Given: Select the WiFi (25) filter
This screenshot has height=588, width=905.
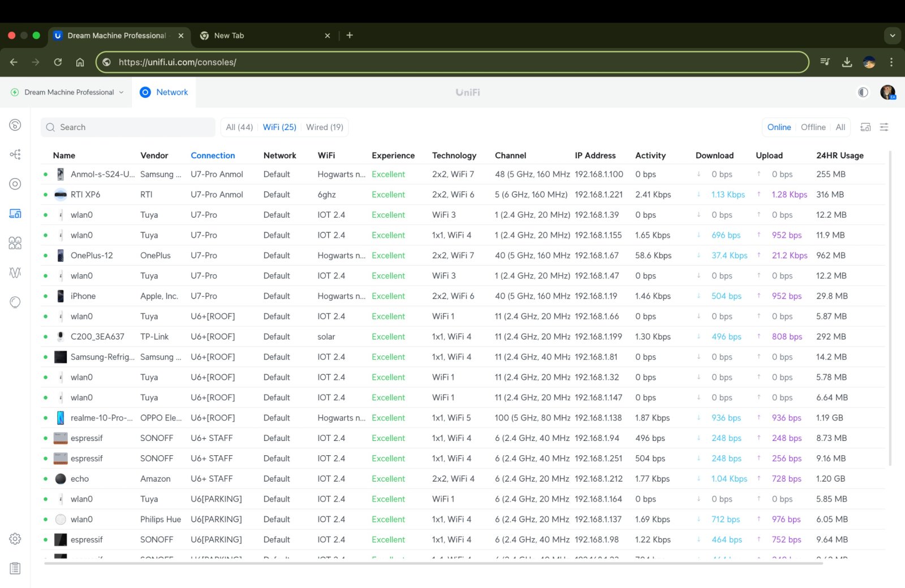Looking at the screenshot, I should click(279, 127).
